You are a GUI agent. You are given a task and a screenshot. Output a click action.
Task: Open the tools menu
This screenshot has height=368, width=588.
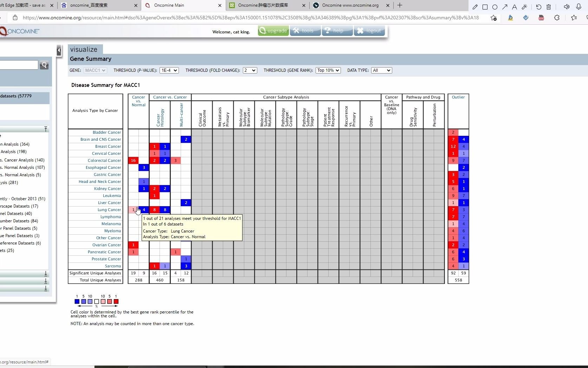305,31
